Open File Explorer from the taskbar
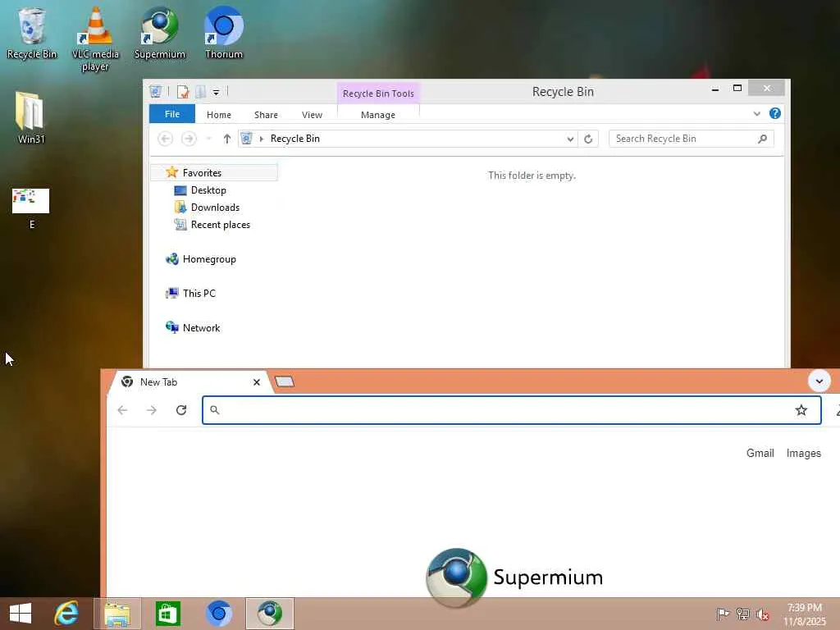 coord(116,614)
